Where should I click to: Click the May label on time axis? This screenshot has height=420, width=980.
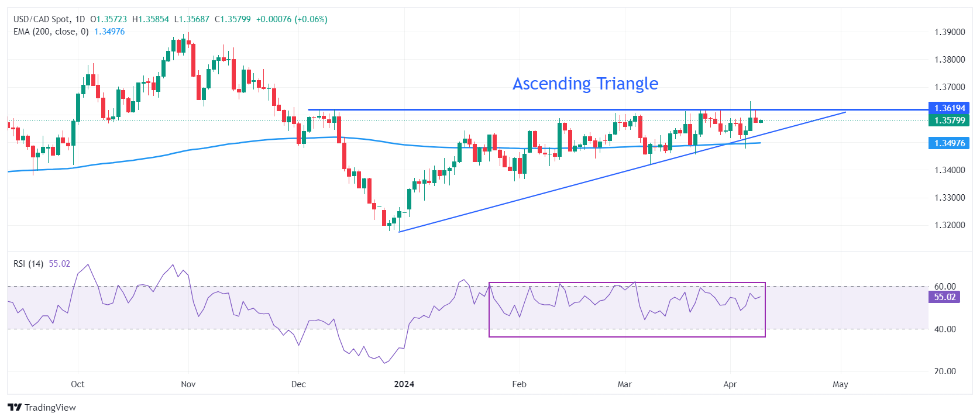click(x=840, y=384)
